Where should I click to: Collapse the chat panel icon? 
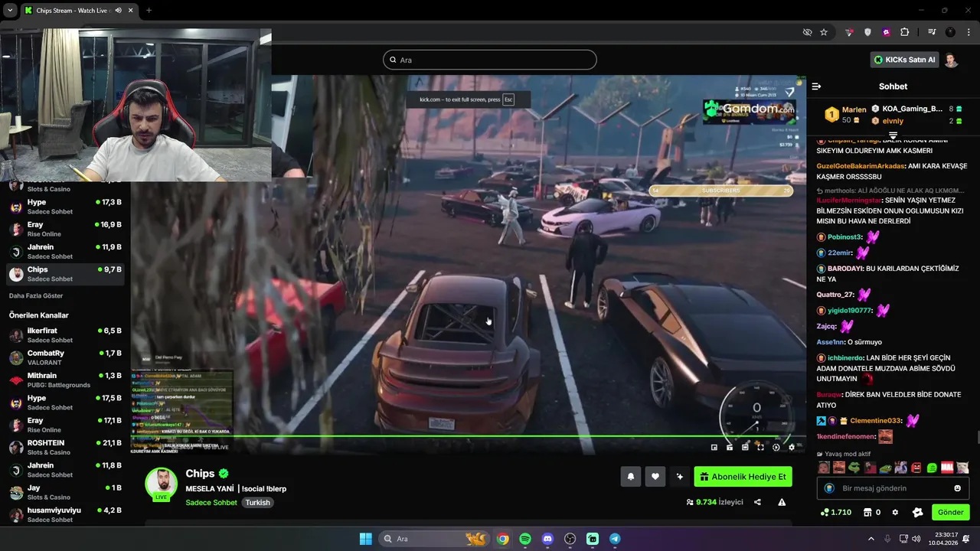[x=816, y=86]
